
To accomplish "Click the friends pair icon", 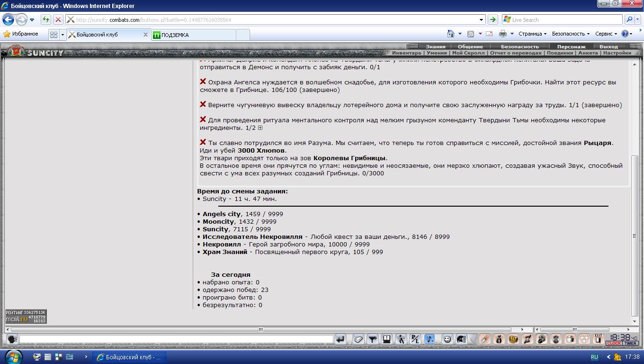I will tap(570, 339).
